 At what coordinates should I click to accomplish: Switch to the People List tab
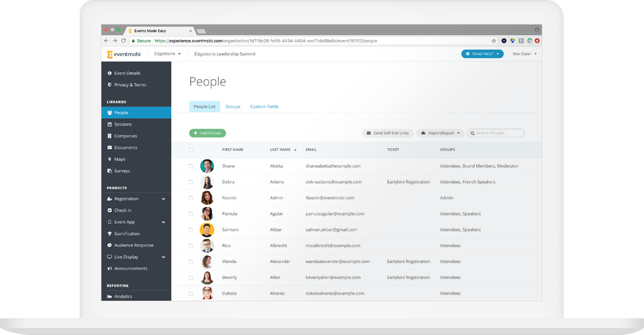click(205, 106)
